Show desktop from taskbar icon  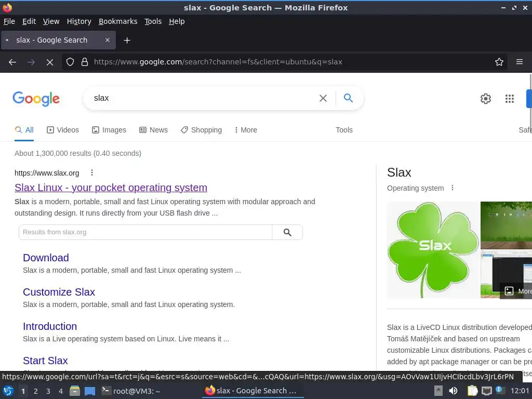(x=90, y=391)
